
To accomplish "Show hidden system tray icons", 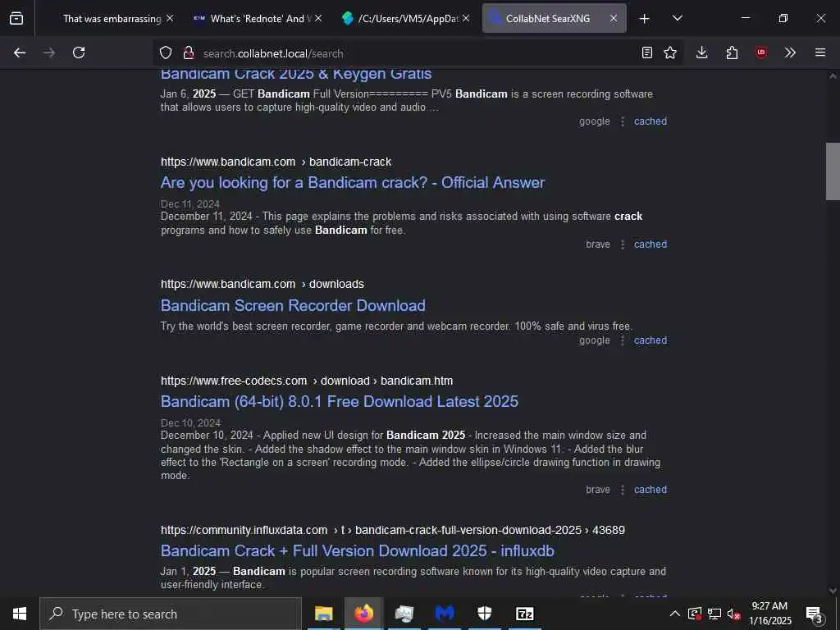I will click(x=675, y=614).
